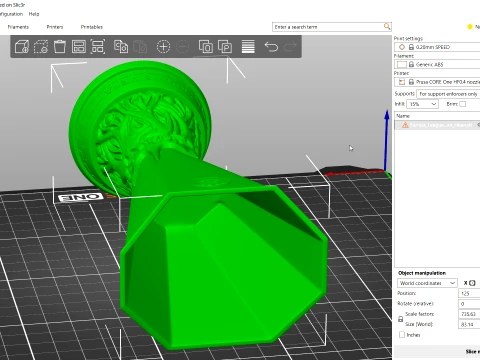
Task: Click the magnifier search icon
Action: [387, 26]
